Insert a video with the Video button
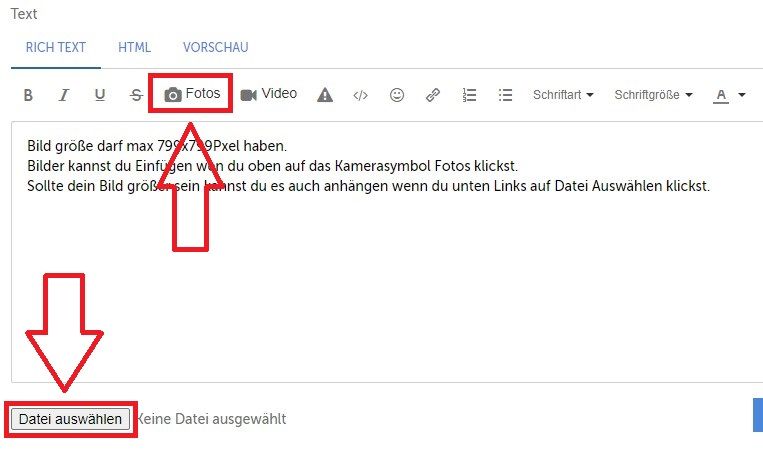763x454 pixels. (269, 94)
